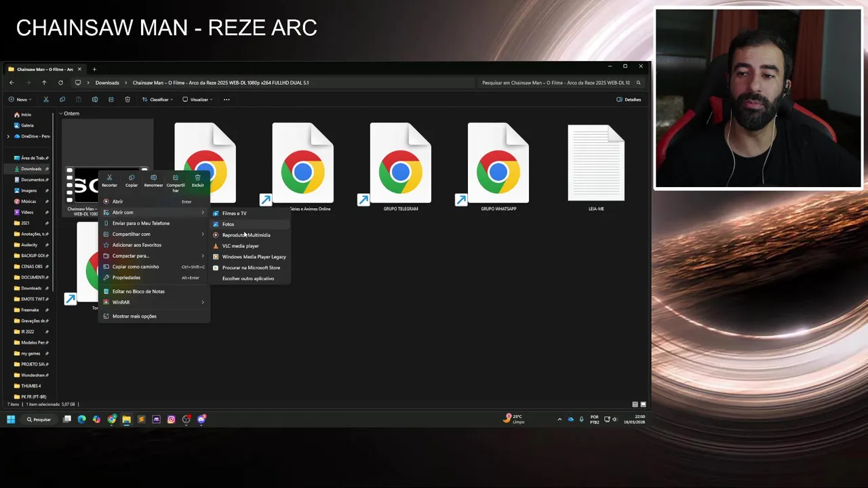Click Recortar in the context menu

pos(109,180)
